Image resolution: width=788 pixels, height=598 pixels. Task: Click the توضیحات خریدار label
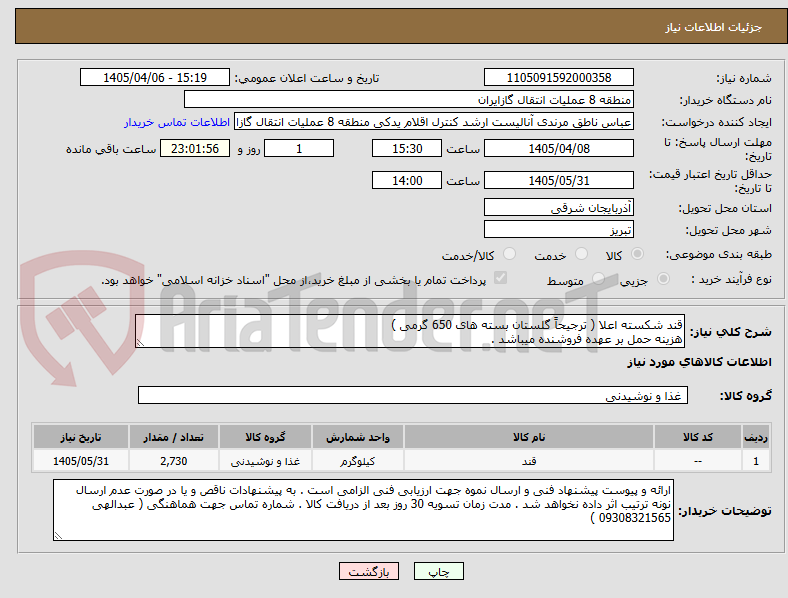[x=725, y=511]
